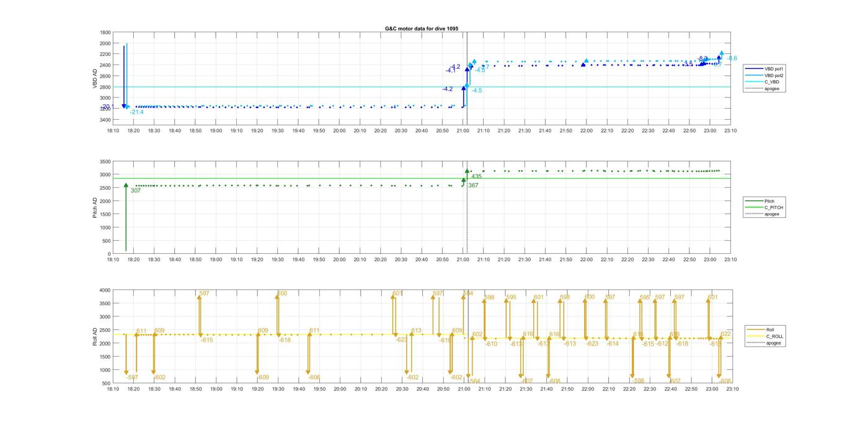Select the "Roll AD" y-axis label
868x430 pixels.
[95, 336]
